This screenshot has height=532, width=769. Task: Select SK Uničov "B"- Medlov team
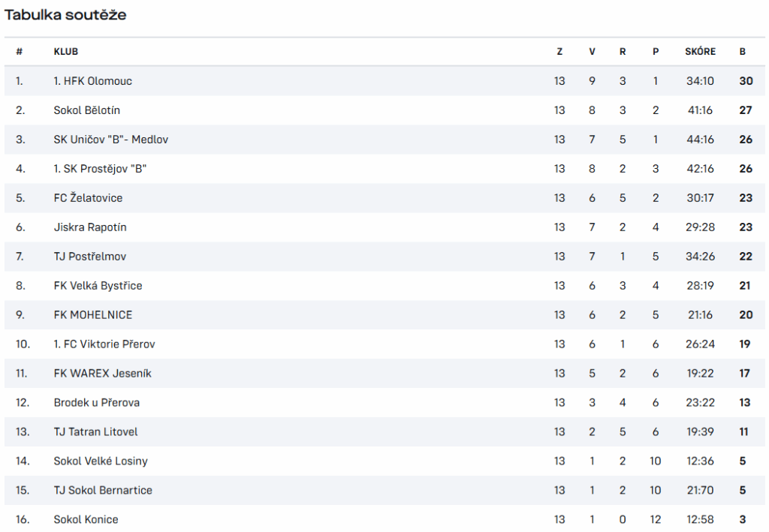point(111,140)
